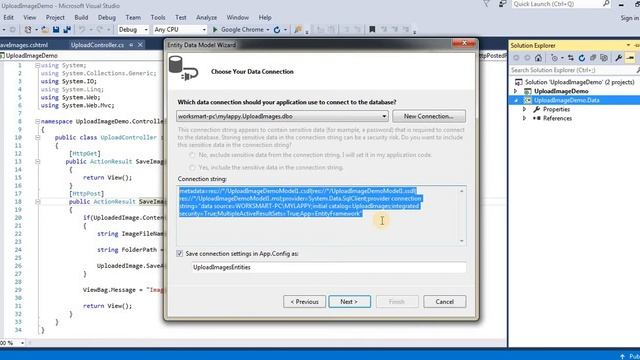Click the Open File folder icon
640x360 pixels.
pos(45,29)
